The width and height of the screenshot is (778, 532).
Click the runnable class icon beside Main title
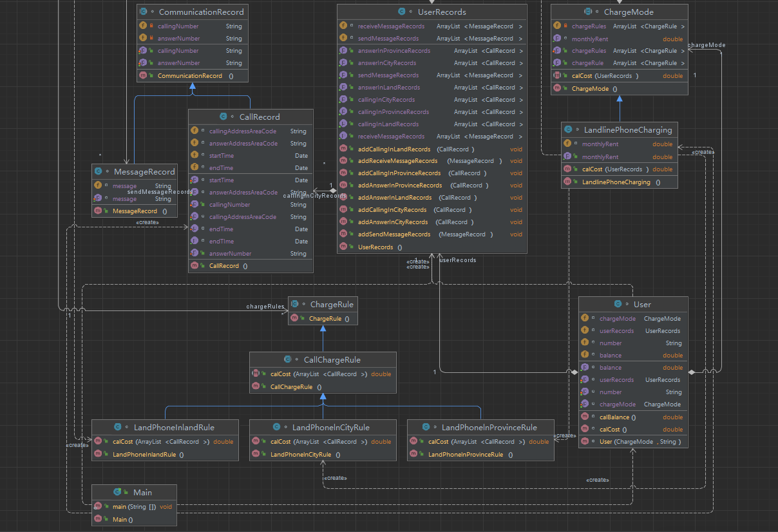[x=118, y=492]
